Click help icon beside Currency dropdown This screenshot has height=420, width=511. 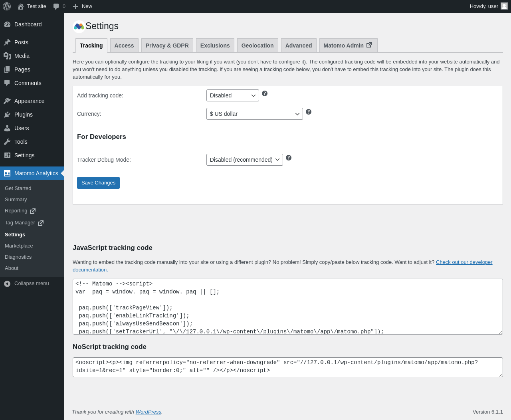point(309,112)
